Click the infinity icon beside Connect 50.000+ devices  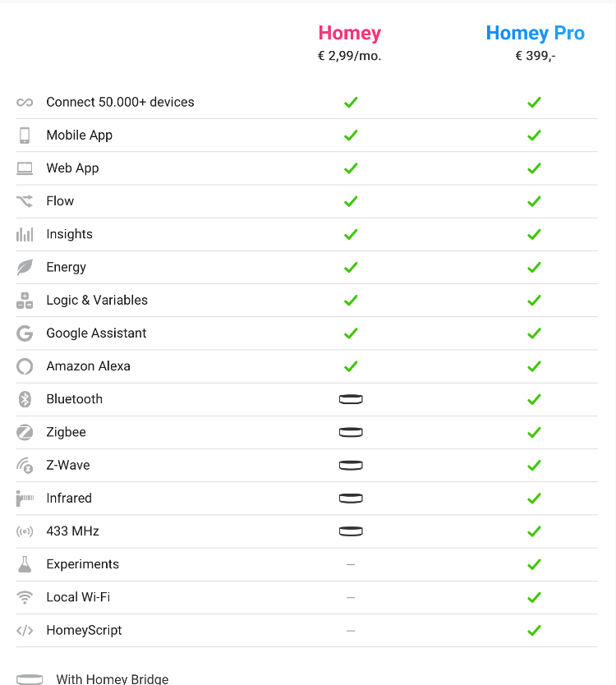click(25, 103)
